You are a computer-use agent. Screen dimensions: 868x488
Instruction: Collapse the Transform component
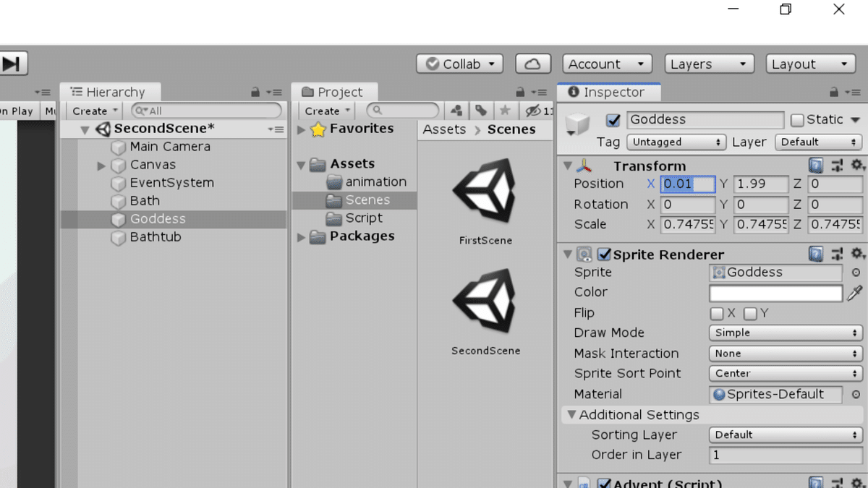pyautogui.click(x=568, y=166)
